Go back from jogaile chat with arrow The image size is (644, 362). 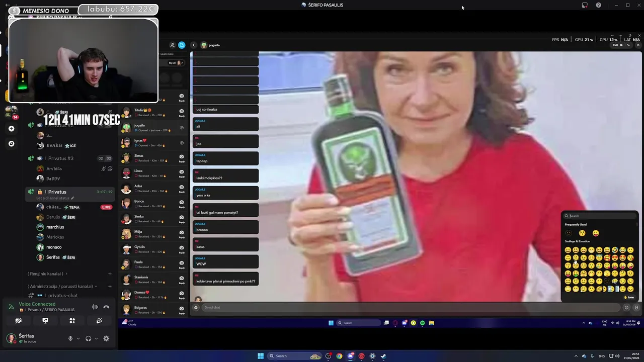coord(194,45)
